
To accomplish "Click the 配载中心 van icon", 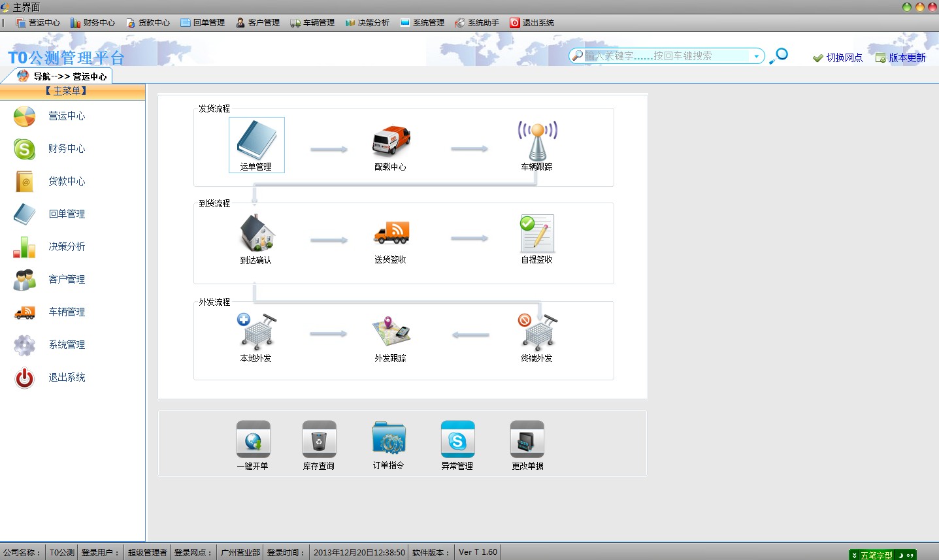I will click(391, 141).
